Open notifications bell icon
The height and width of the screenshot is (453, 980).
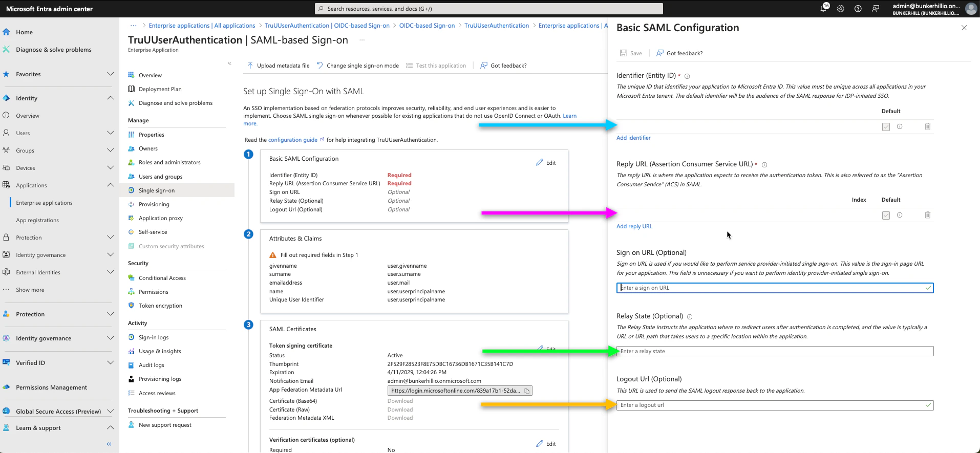click(x=824, y=8)
